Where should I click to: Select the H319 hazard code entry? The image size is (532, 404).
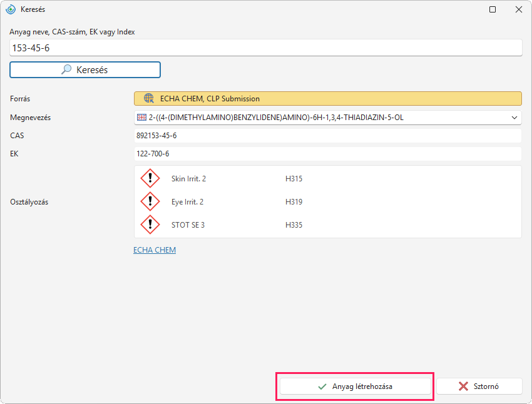tap(294, 201)
